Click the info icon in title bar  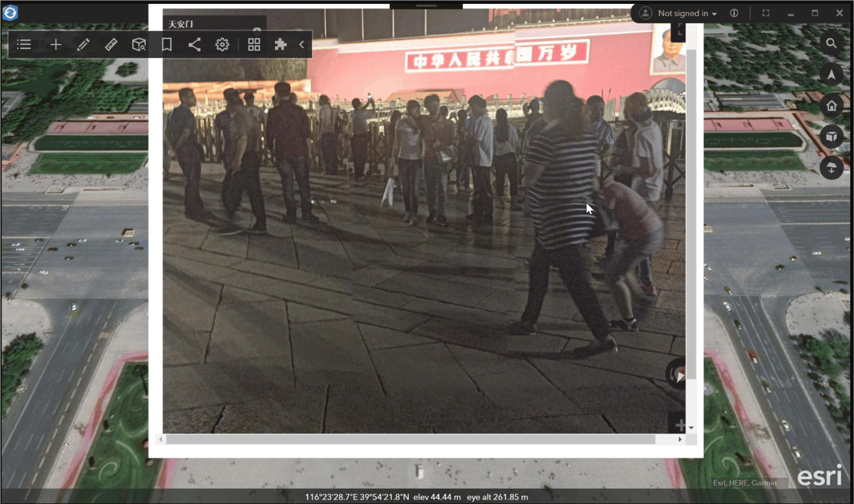tap(734, 13)
